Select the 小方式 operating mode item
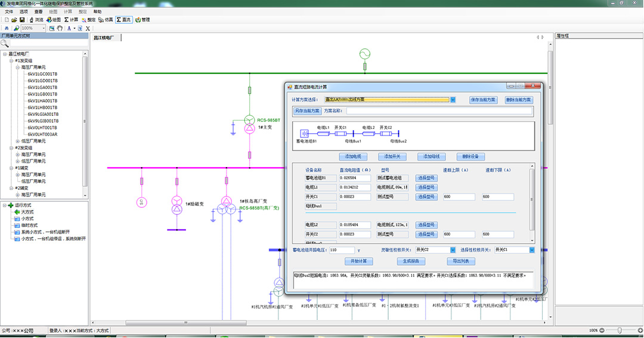The image size is (644, 338). (x=27, y=219)
